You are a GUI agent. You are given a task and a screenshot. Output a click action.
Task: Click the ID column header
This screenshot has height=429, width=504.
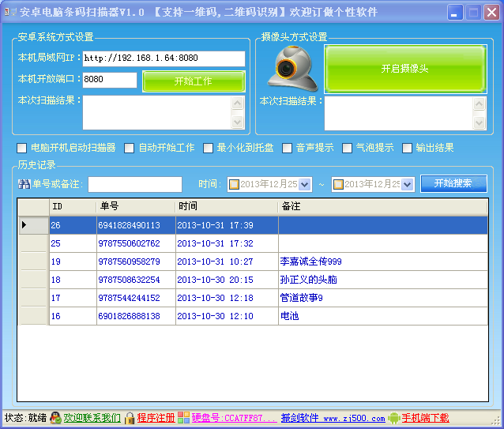pos(73,206)
